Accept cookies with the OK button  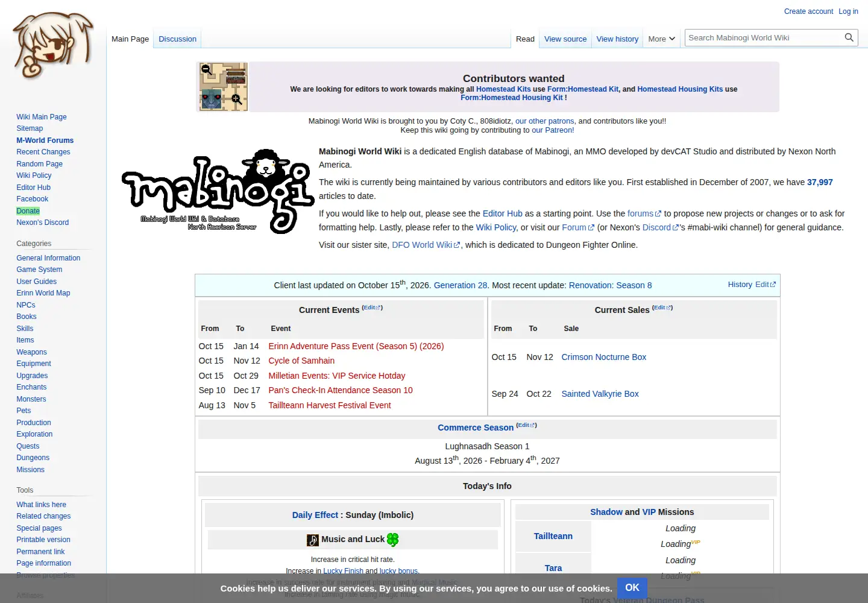pyautogui.click(x=632, y=588)
